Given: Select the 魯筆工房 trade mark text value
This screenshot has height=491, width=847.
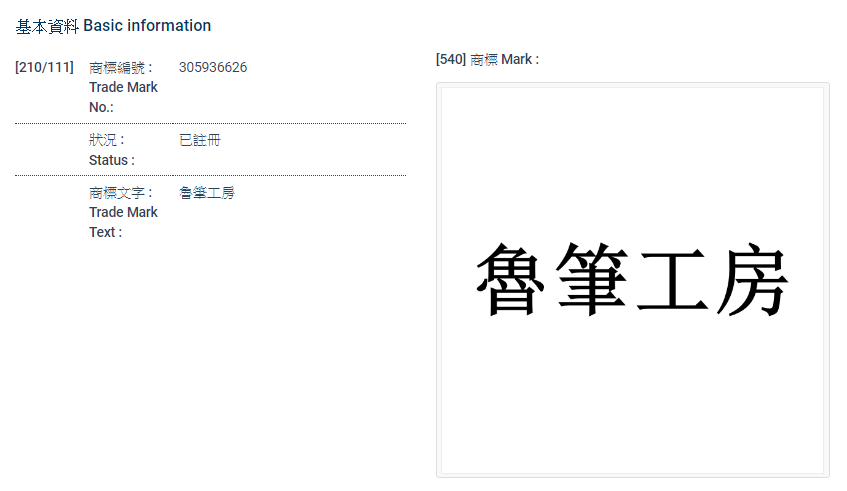Looking at the screenshot, I should coord(206,193).
